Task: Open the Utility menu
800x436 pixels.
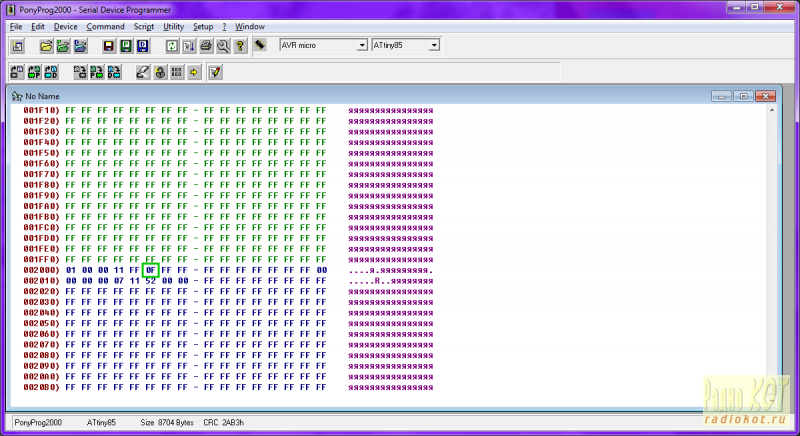Action: pyautogui.click(x=173, y=26)
